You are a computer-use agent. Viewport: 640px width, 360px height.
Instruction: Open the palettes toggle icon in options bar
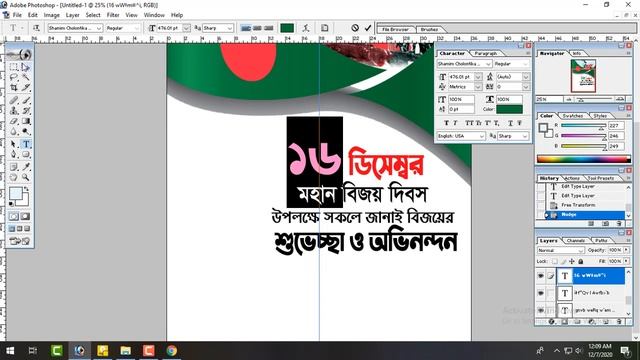click(324, 28)
